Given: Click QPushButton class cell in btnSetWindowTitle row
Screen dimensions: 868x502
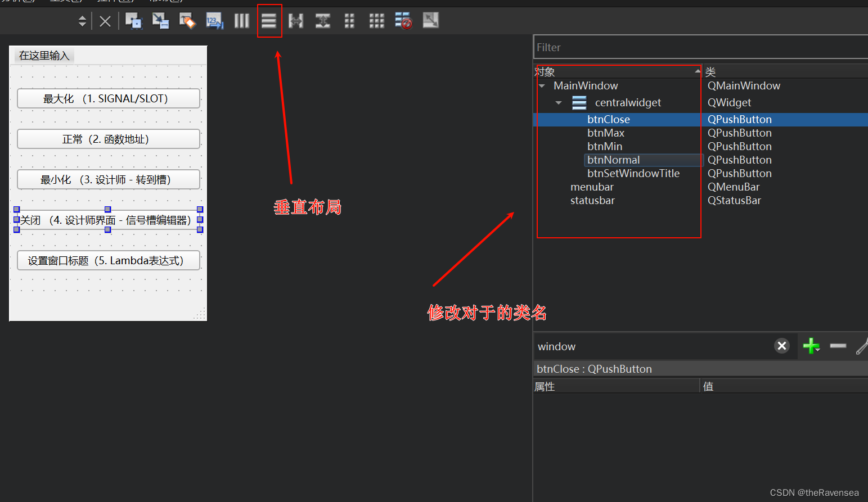Looking at the screenshot, I should pyautogui.click(x=740, y=173).
